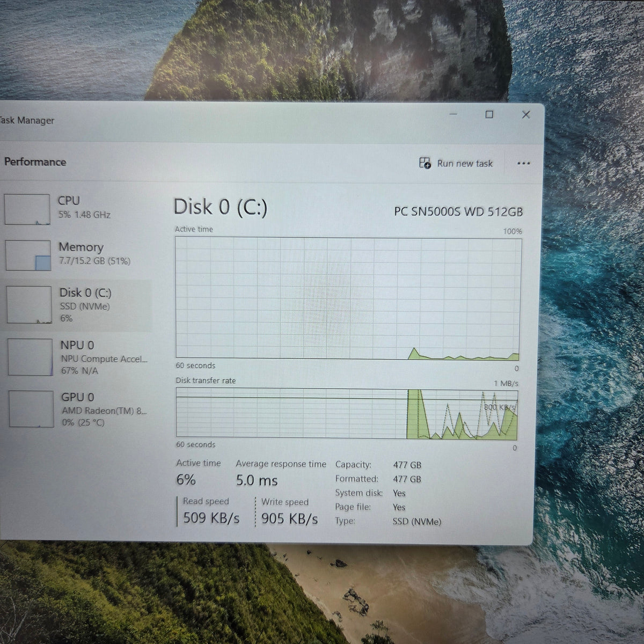Click the Read speed label

[x=206, y=501]
